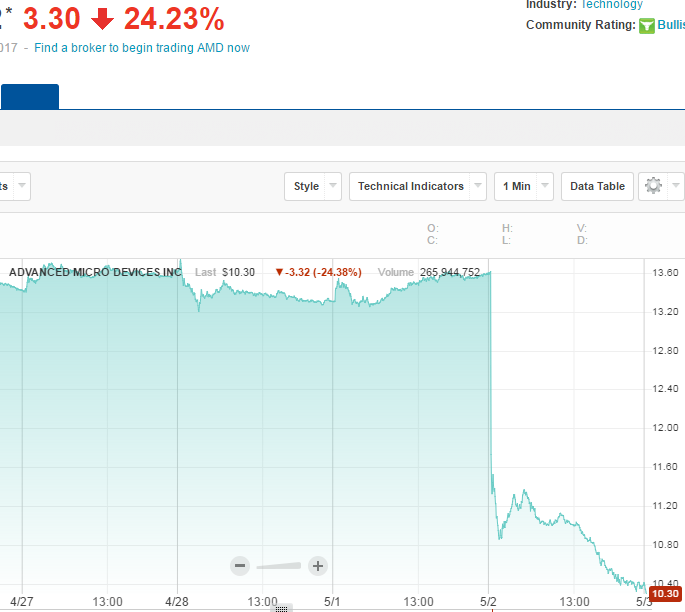Click the Data Table button

click(x=597, y=186)
